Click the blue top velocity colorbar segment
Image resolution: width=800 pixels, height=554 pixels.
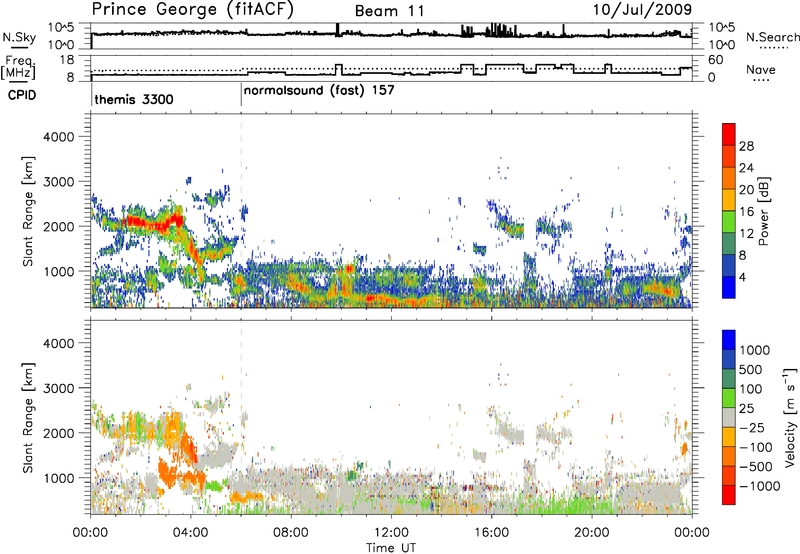click(729, 340)
